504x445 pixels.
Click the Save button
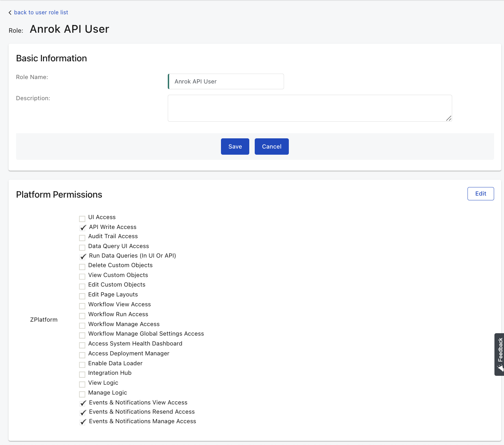pos(235,147)
